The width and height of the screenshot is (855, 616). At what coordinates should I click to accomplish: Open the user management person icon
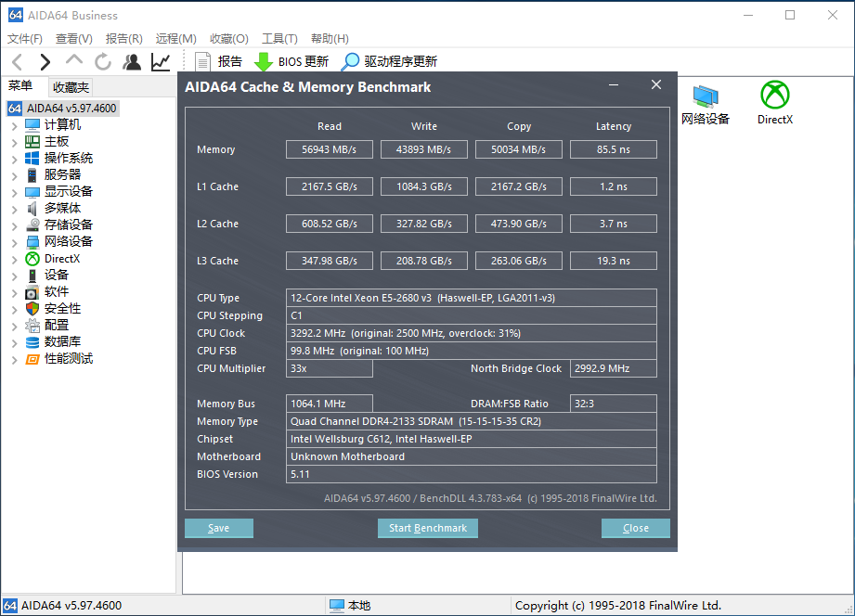[132, 61]
